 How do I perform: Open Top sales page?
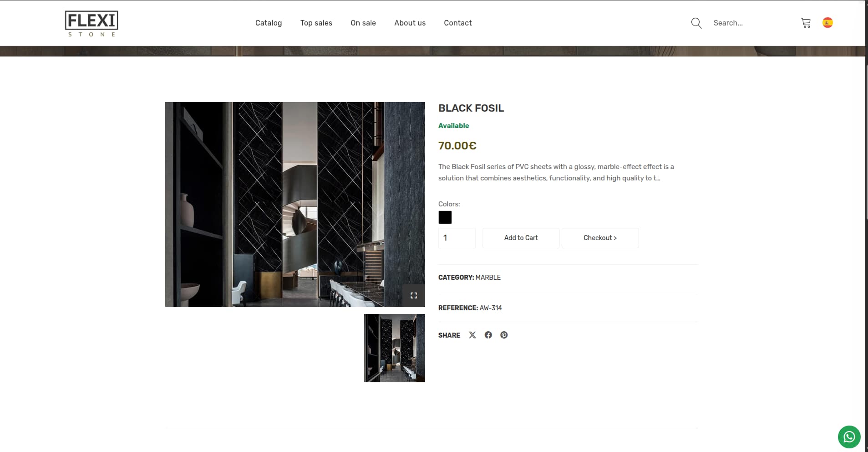click(x=316, y=23)
